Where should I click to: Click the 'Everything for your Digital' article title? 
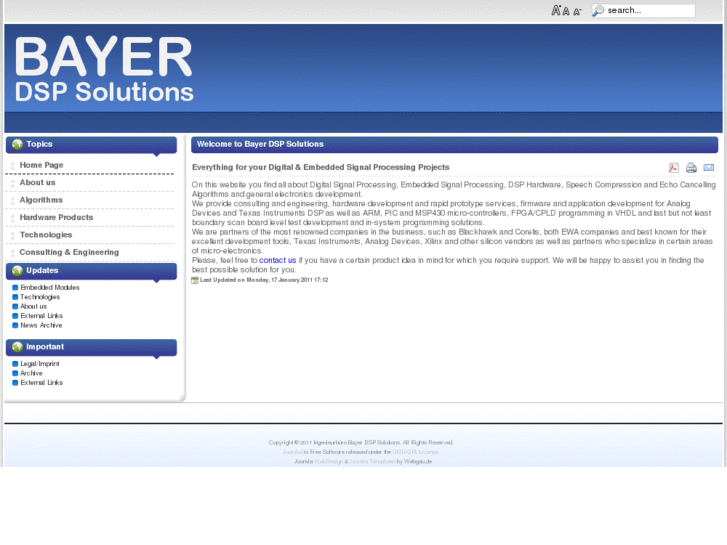coord(320,167)
